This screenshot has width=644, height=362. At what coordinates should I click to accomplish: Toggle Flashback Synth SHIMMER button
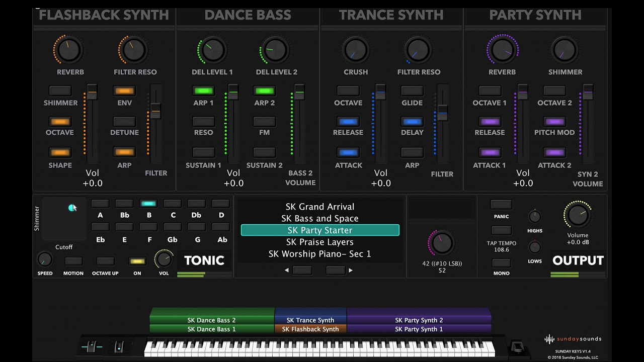point(60,91)
